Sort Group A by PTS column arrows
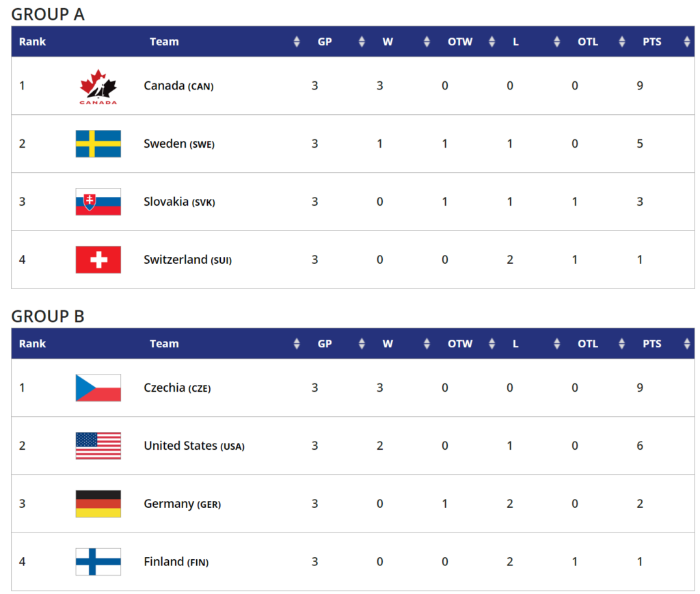This screenshot has width=700, height=594. point(686,42)
